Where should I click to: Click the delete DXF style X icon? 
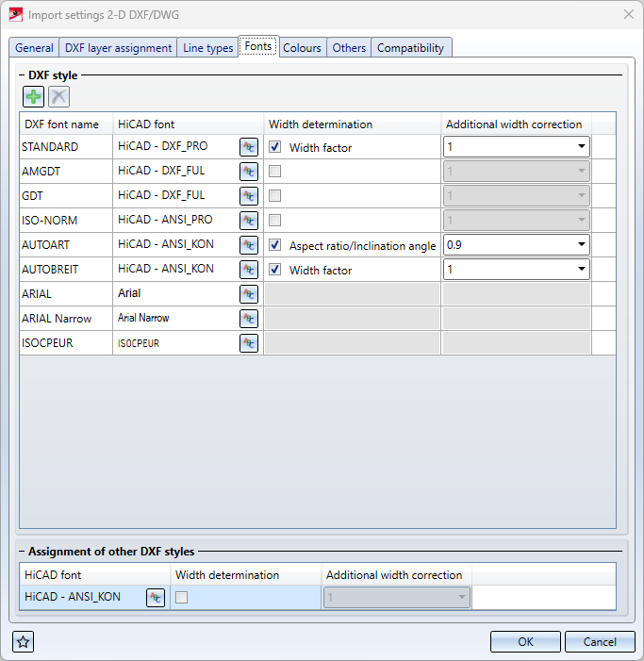coord(58,96)
